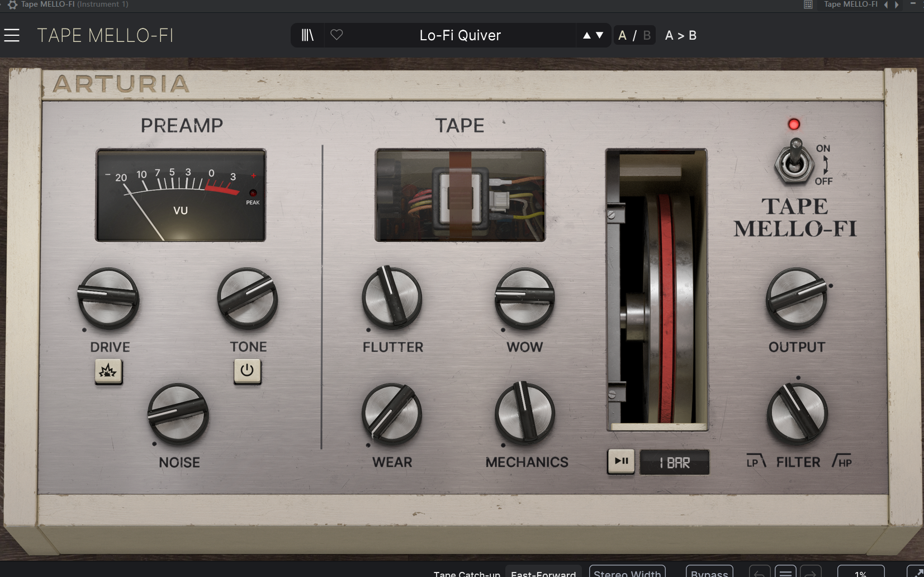Open the hamburger main menu
The height and width of the screenshot is (577, 924).
[12, 35]
